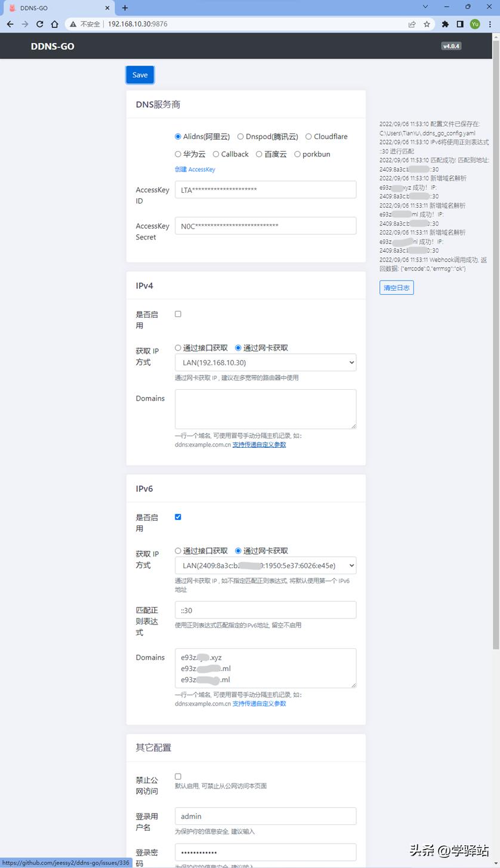This screenshot has height=868, width=500.
Task: Click the Save button
Action: point(140,75)
